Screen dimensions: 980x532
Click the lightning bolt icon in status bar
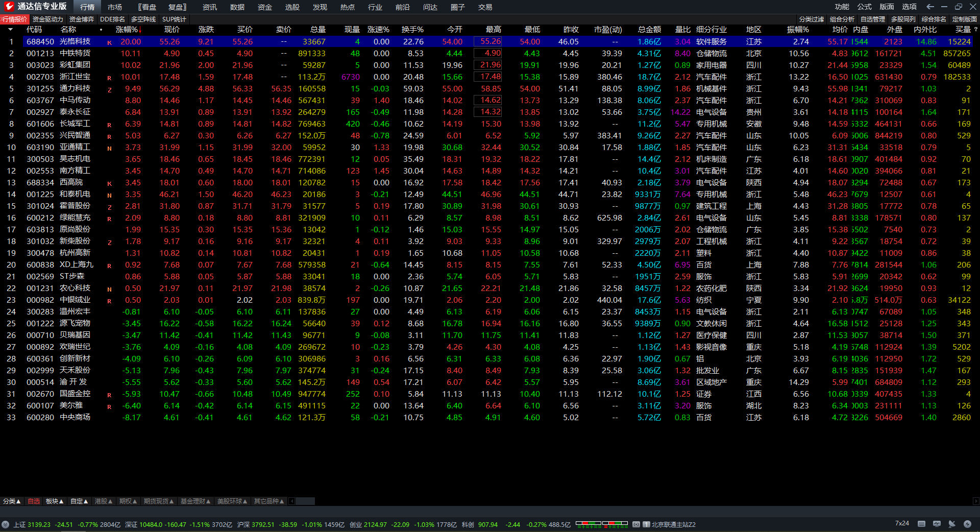pos(967,524)
